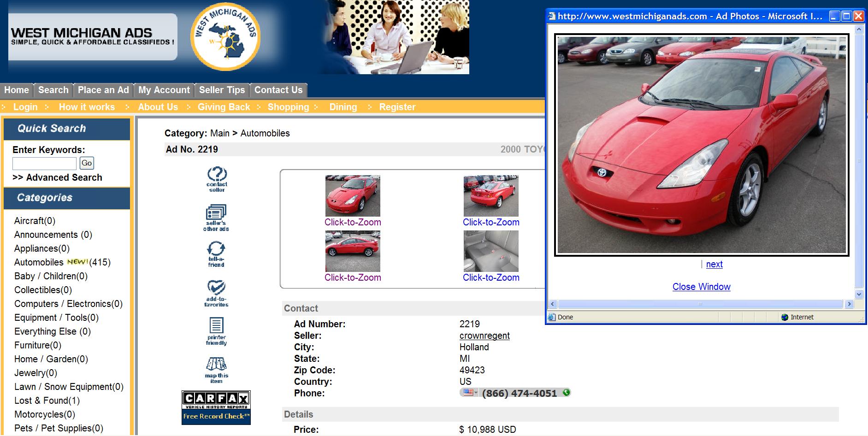Open the Furniture category

pos(38,345)
